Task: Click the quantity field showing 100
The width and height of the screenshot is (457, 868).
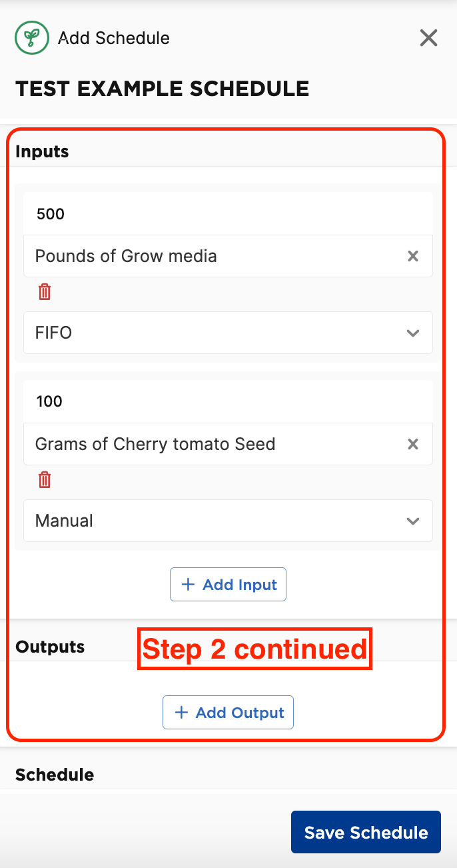Action: (x=228, y=401)
